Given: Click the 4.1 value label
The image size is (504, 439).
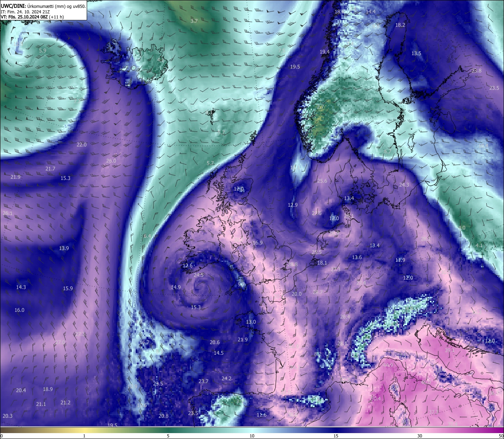Looking at the screenshot, I should pos(479,246).
